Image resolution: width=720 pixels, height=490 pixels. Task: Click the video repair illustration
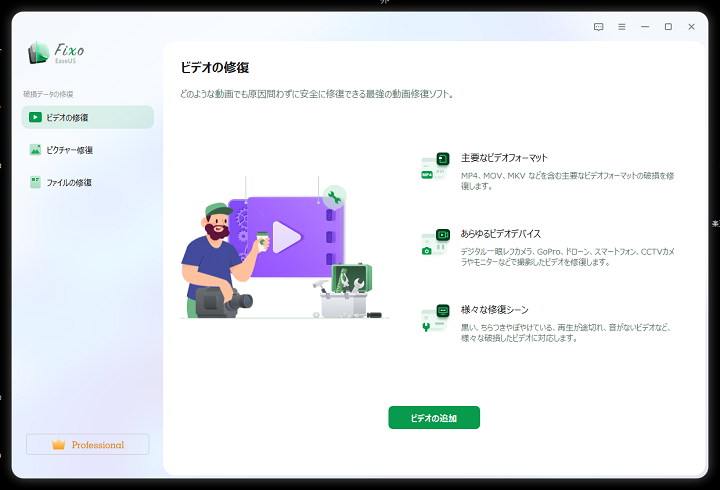point(285,248)
